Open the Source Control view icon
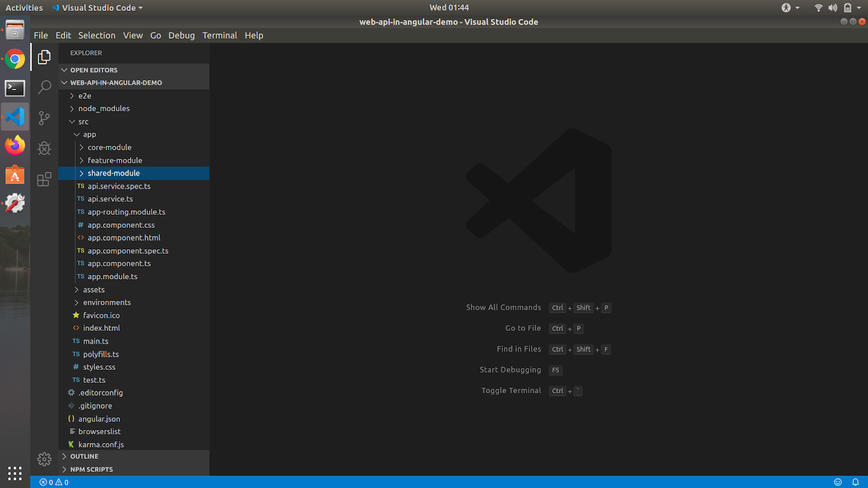The image size is (868, 488). (44, 118)
